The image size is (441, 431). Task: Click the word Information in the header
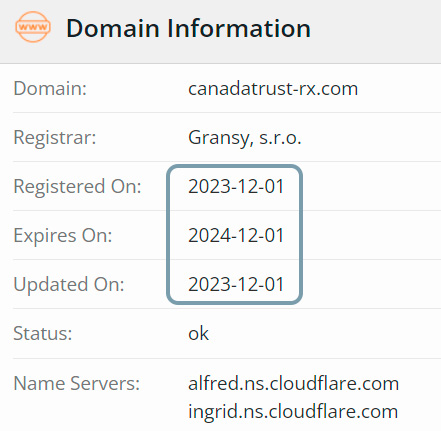(239, 28)
